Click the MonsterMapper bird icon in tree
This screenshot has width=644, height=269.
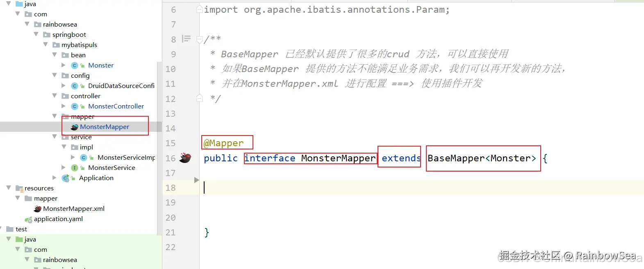click(x=74, y=127)
